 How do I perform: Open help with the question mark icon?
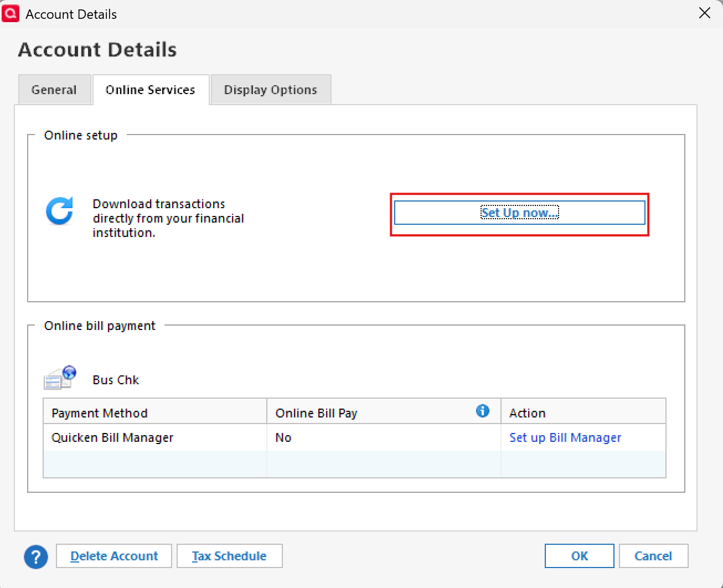(x=36, y=556)
